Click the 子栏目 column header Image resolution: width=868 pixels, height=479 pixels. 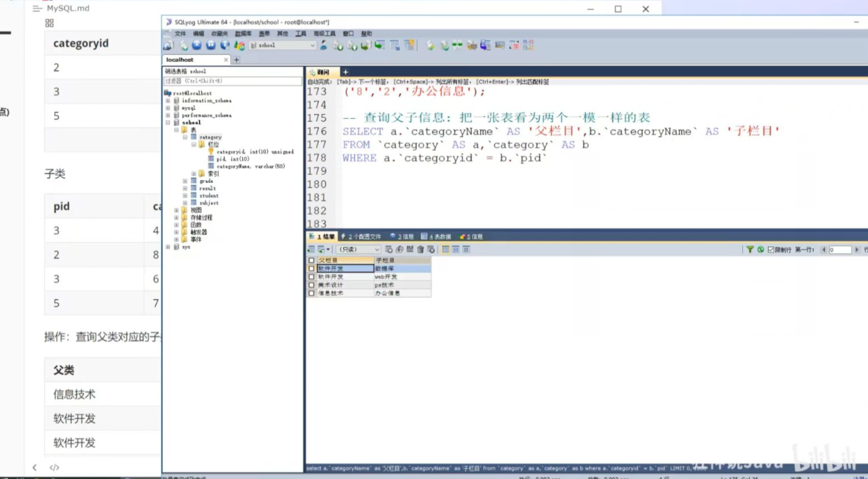click(402, 260)
